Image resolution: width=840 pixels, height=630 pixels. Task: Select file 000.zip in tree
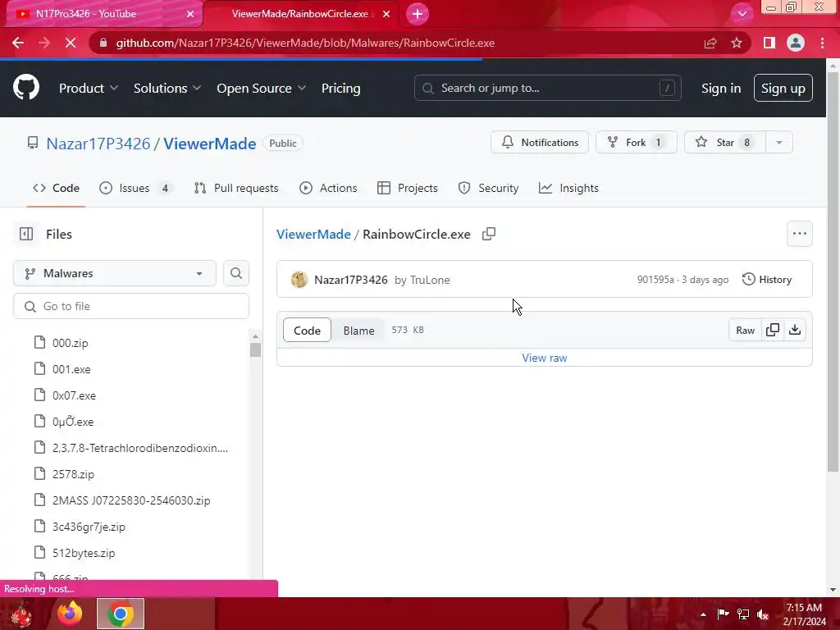(x=71, y=343)
